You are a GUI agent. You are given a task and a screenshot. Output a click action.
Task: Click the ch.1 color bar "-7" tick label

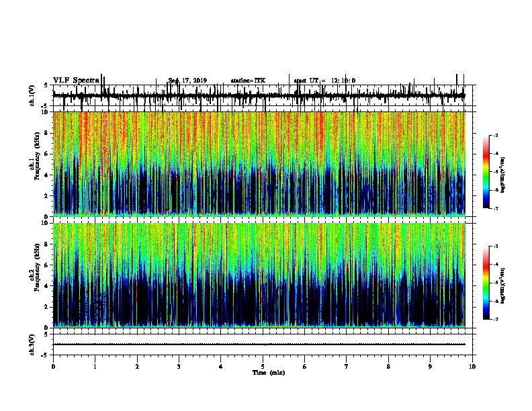tap(496, 208)
